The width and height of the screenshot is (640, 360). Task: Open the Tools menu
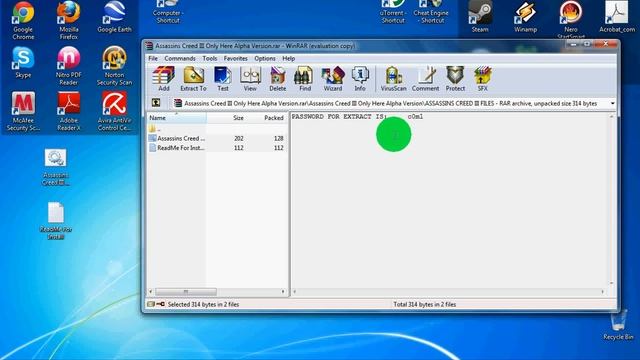210,58
